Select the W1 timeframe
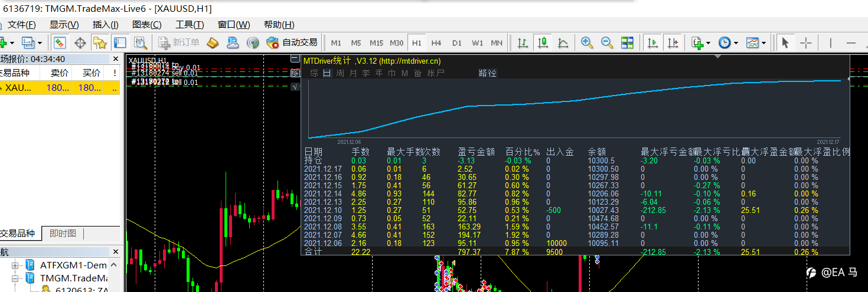Viewport: 868px width, 292px height. coord(477,42)
